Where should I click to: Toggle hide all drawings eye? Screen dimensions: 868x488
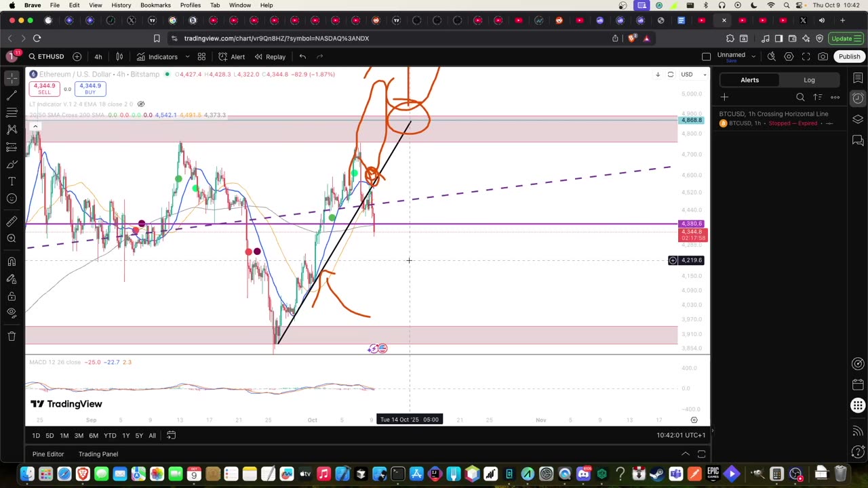pyautogui.click(x=12, y=312)
